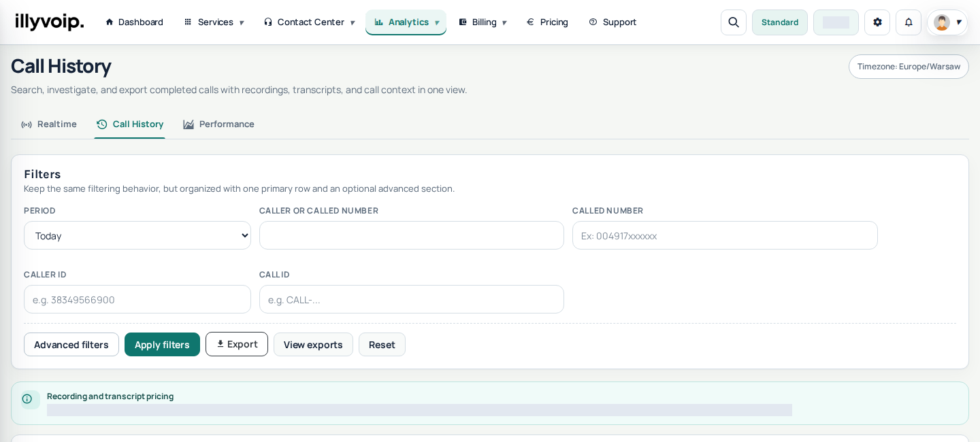Switch to the Realtime tab
Image resolution: width=980 pixels, height=442 pixels.
click(49, 124)
